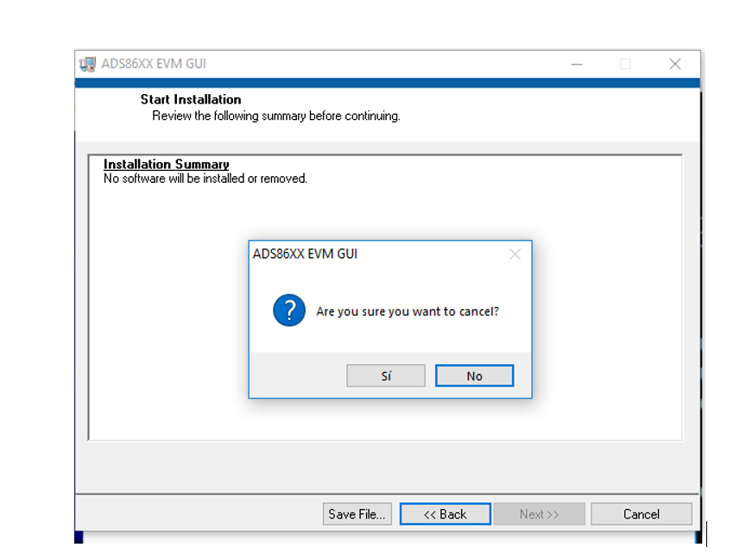Click the Start Installation heading

[x=190, y=99]
